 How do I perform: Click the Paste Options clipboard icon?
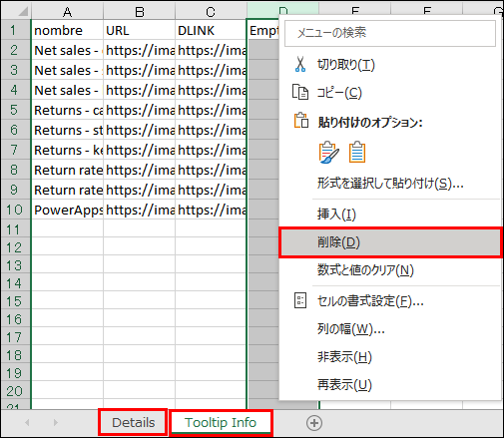click(301, 121)
